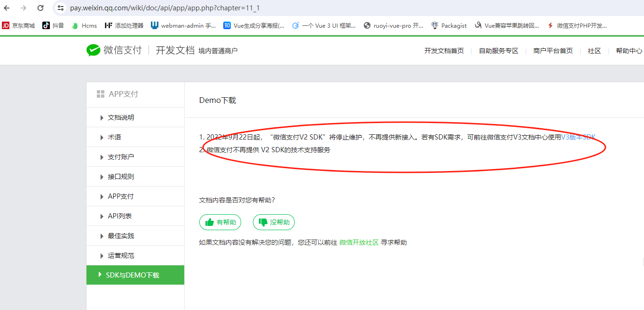Reload the page with refresh icon
644x310 pixels.
[x=40, y=8]
